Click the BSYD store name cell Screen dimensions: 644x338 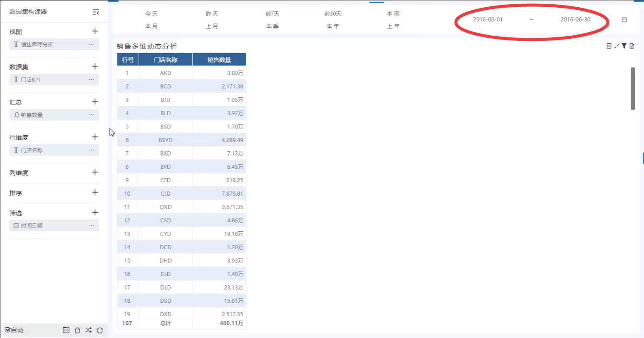point(166,140)
